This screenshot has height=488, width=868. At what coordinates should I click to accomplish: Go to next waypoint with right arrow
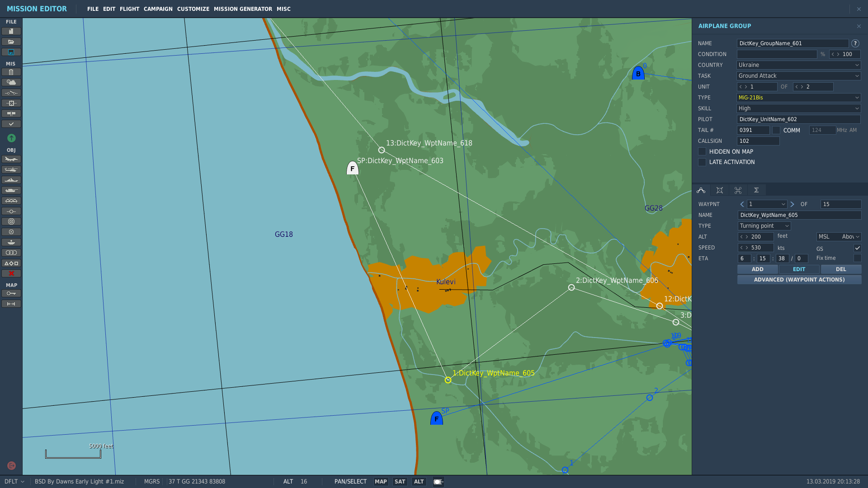point(792,204)
